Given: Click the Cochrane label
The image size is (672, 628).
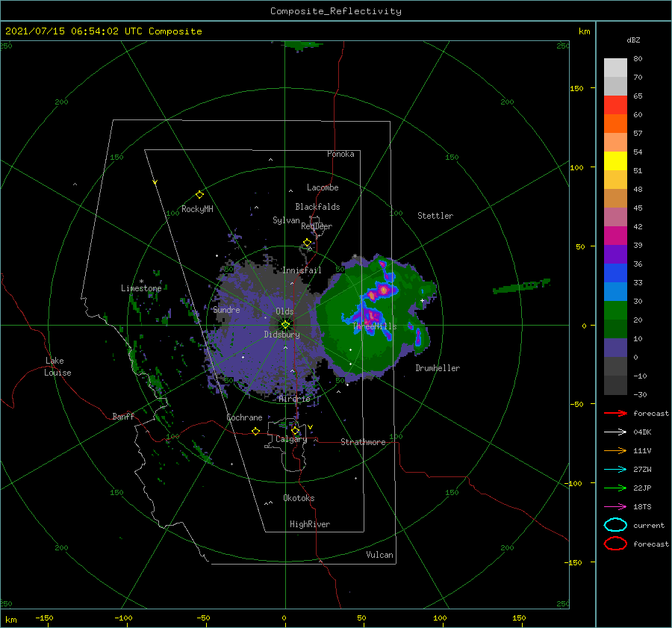Looking at the screenshot, I should (244, 417).
